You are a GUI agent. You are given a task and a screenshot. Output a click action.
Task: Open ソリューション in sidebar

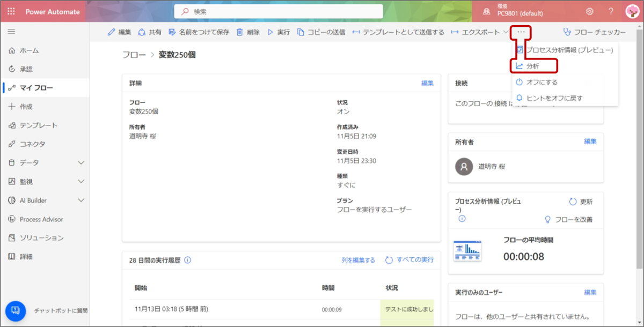tap(45, 238)
